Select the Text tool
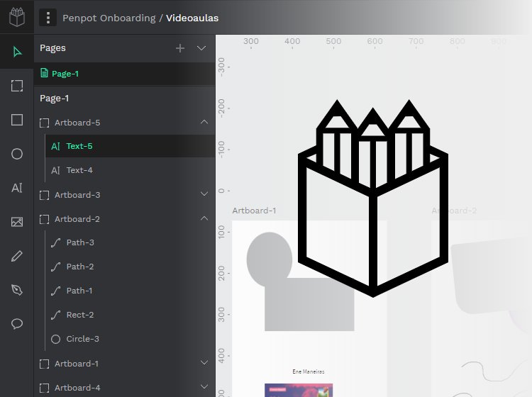The image size is (532, 397). pyautogui.click(x=17, y=188)
